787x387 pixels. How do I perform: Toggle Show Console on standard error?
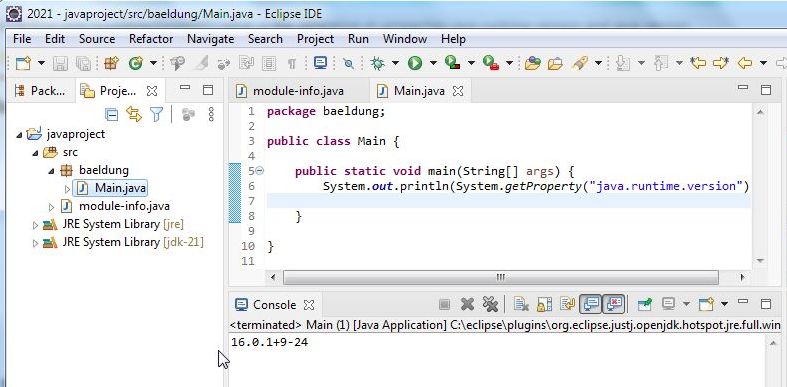pyautogui.click(x=614, y=304)
